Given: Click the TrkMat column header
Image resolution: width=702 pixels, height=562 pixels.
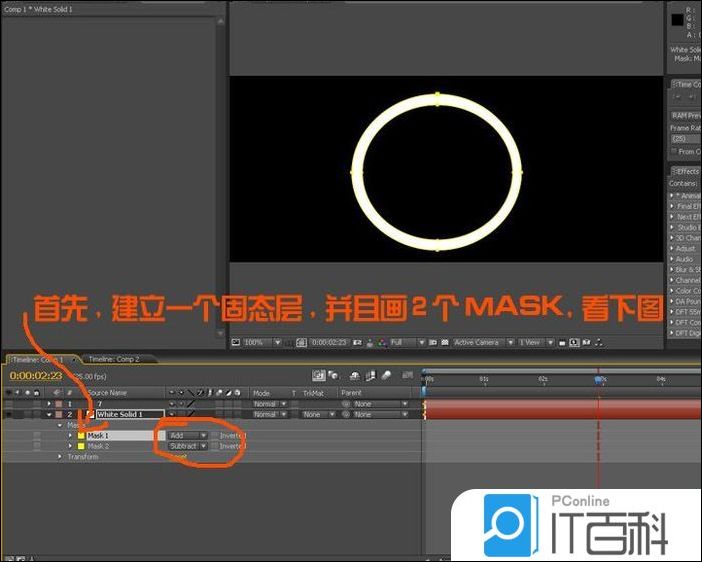Looking at the screenshot, I should click(x=313, y=393).
